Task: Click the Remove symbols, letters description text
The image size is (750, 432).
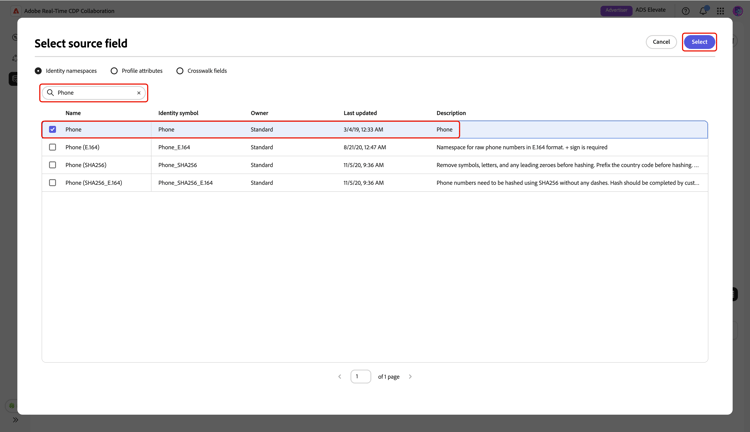Action: (x=567, y=165)
